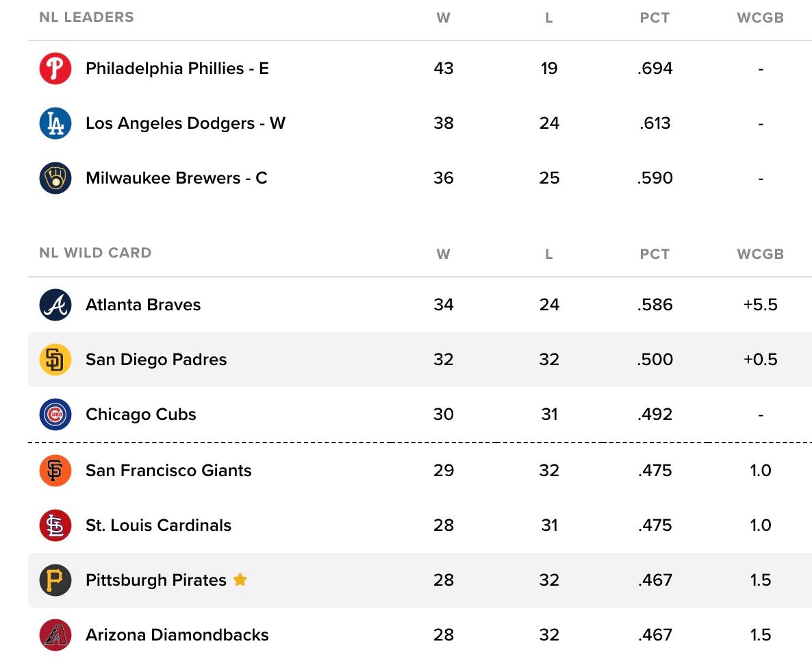Click the Los Angeles Dodgers logo
This screenshot has width=812, height=659.
pos(55,123)
